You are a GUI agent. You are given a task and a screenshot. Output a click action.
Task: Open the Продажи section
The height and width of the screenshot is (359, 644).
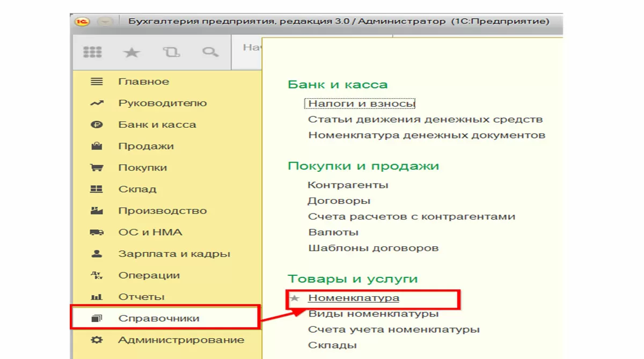[146, 146]
